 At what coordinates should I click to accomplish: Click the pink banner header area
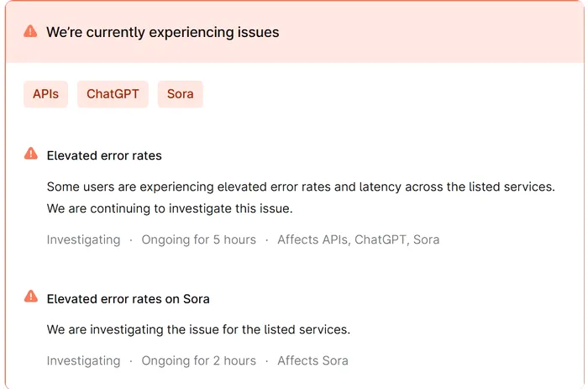[295, 32]
